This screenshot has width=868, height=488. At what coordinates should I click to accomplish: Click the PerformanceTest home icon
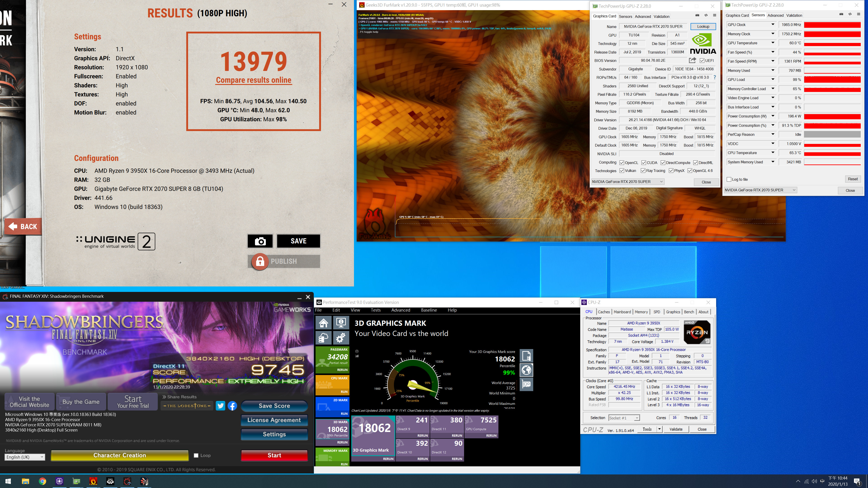pos(323,323)
